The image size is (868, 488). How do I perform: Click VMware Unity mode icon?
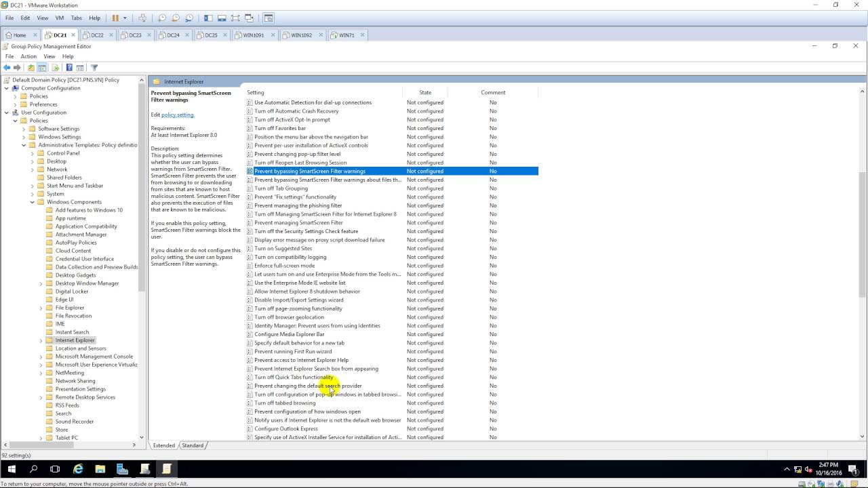click(250, 18)
